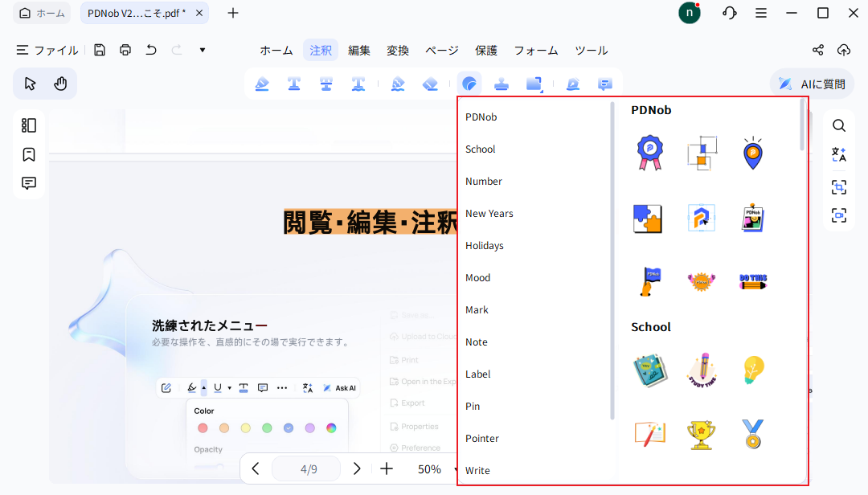Select the red color swatch

pos(203,427)
